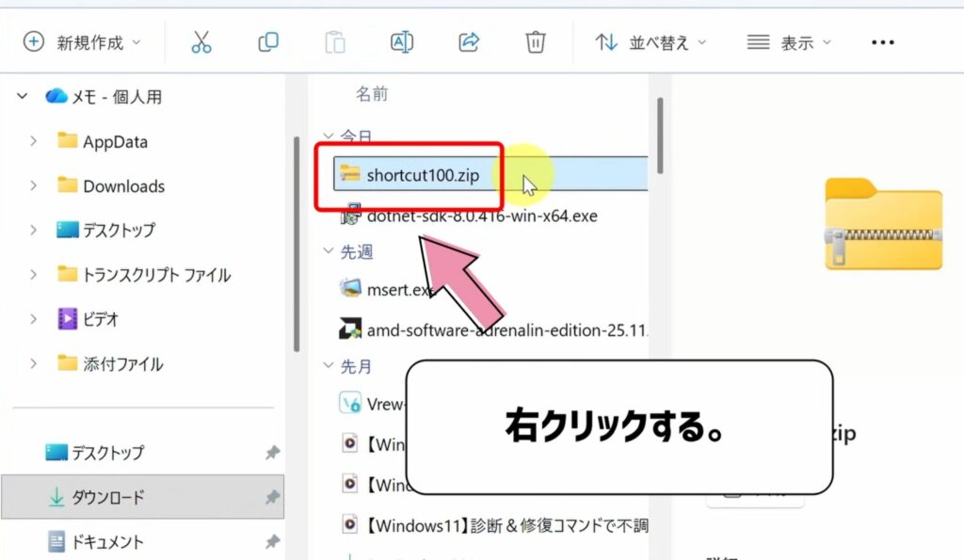Open the 並べ替え sort menu

pyautogui.click(x=648, y=41)
